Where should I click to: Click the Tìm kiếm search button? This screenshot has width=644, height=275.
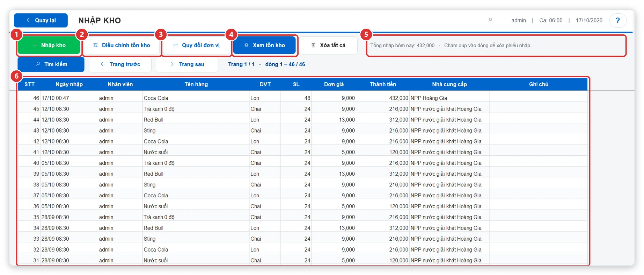click(x=51, y=64)
